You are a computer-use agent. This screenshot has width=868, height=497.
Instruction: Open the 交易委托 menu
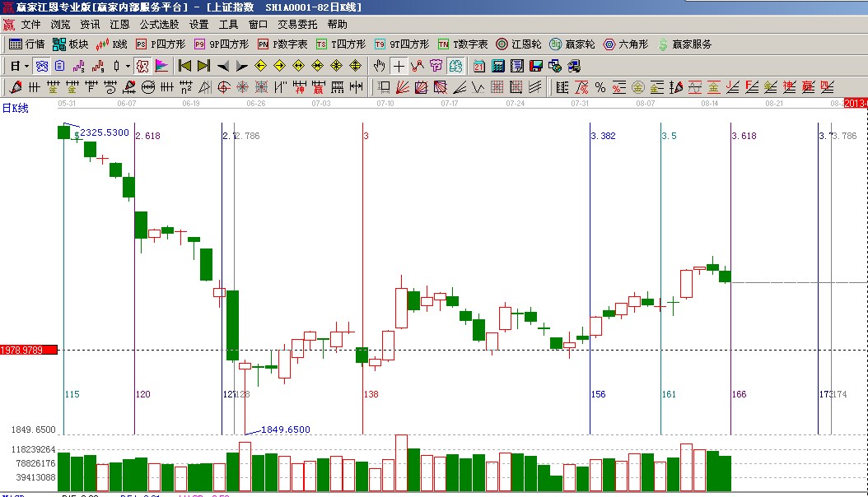coord(297,25)
